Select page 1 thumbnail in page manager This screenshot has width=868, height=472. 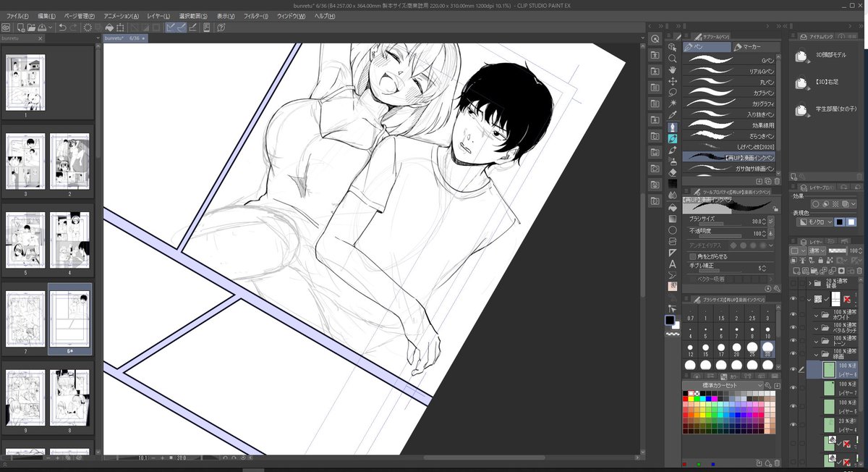pyautogui.click(x=26, y=82)
